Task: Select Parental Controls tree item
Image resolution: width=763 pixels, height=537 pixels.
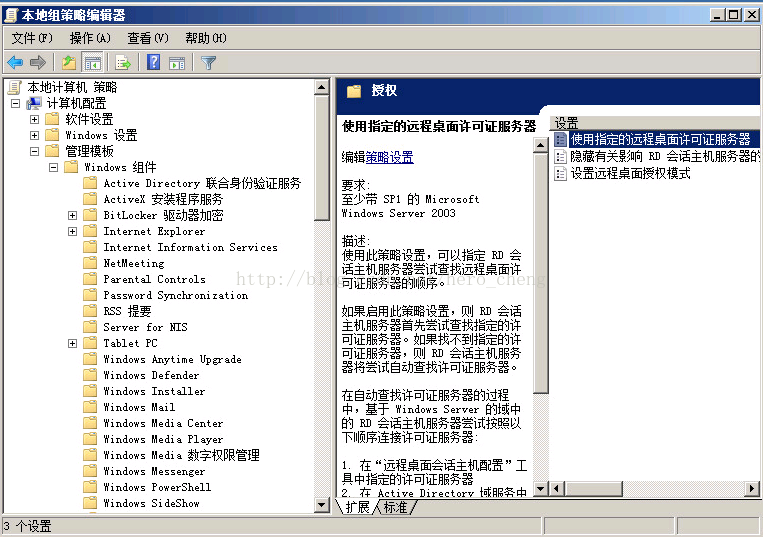Action: point(154,279)
